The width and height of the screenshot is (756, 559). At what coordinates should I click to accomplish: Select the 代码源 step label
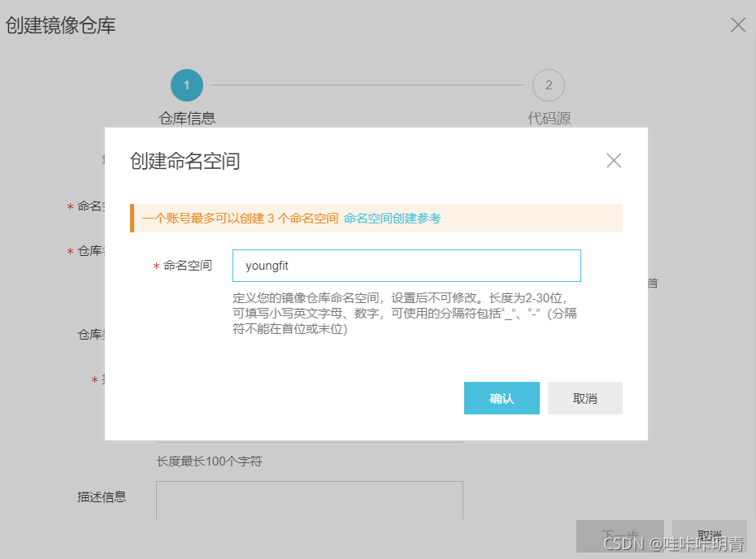coord(548,117)
